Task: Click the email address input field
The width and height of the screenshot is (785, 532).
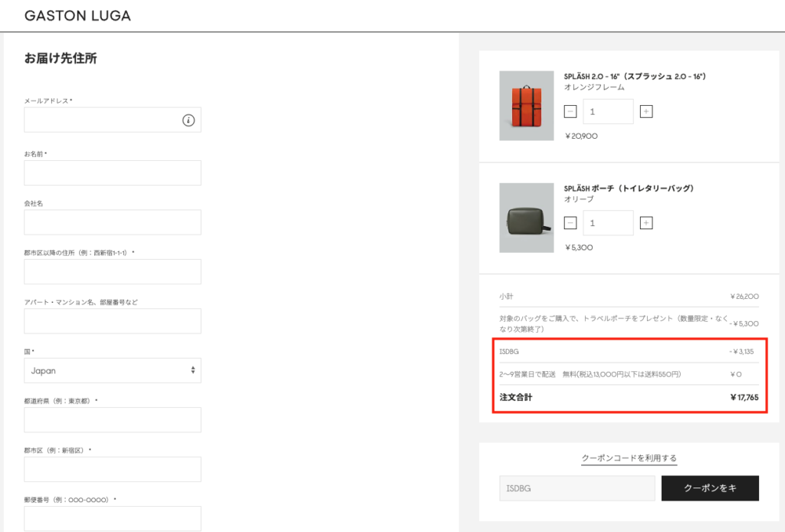Action: (101, 120)
